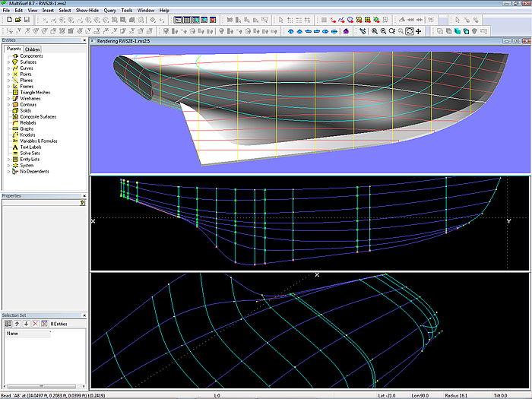Switch to the Children tab
This screenshot has width=532, height=399.
pos(33,49)
